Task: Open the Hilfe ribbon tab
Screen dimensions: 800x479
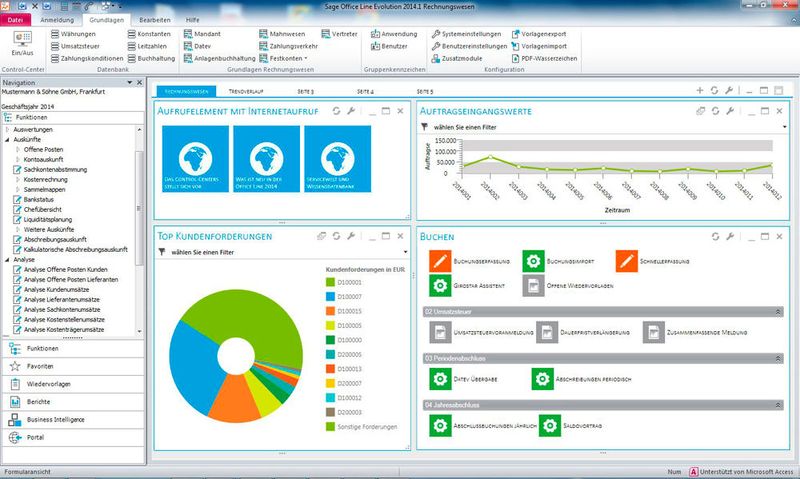Action: (192, 20)
